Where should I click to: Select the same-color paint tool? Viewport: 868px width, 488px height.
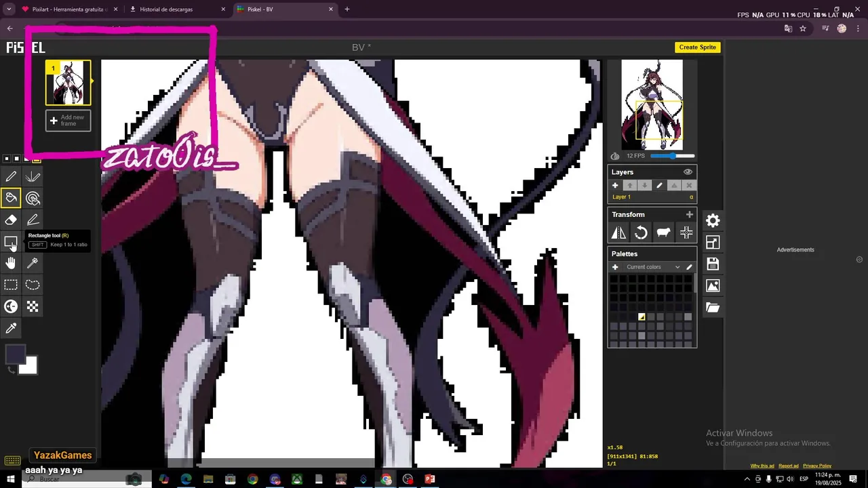[33, 199]
